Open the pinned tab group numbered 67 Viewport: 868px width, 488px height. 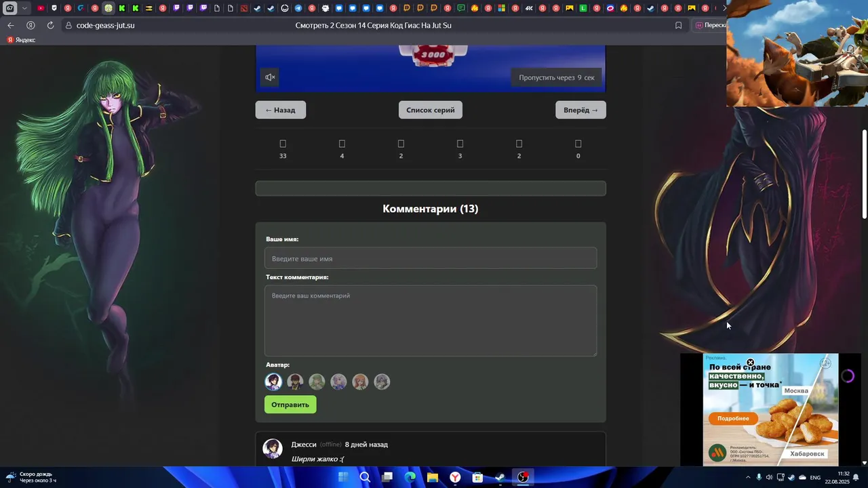[x=9, y=8]
